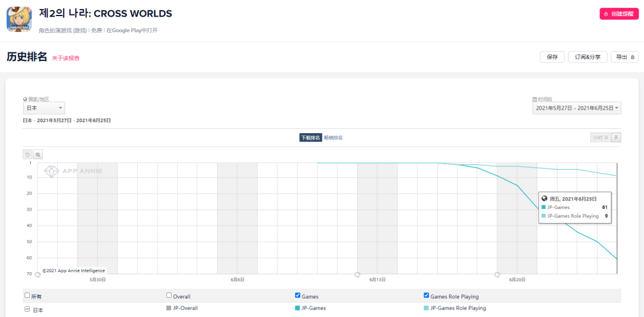
Task: Click the 创建提醒 create alert button
Action: pos(619,14)
